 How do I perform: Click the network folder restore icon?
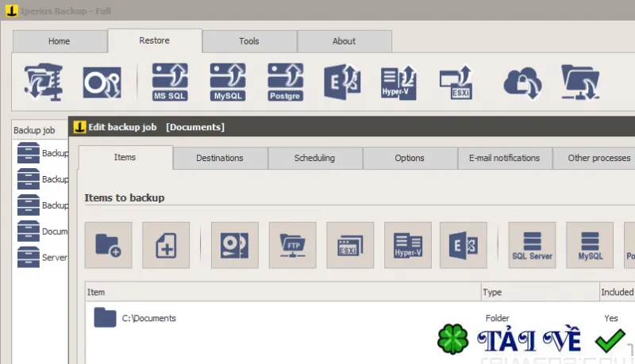[x=580, y=82]
